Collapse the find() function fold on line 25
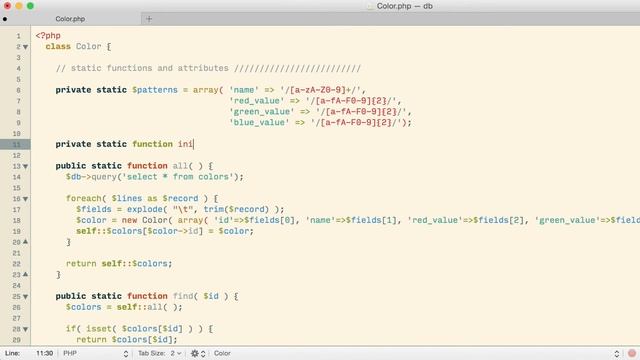Image resolution: width=640 pixels, height=360 pixels. [x=25, y=297]
